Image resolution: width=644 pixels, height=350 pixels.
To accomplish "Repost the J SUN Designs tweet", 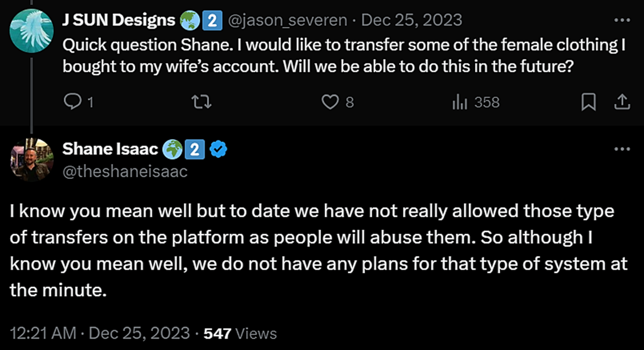I will click(201, 102).
